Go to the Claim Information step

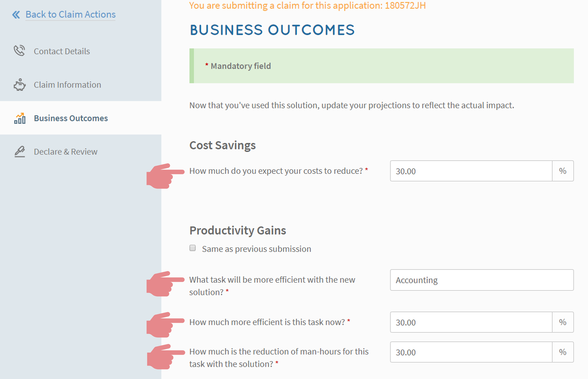67,85
